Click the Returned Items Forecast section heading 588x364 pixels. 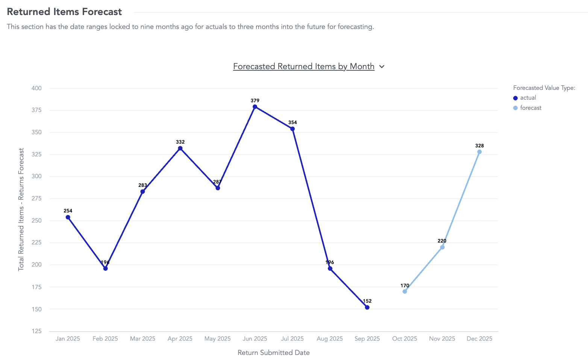pos(64,12)
